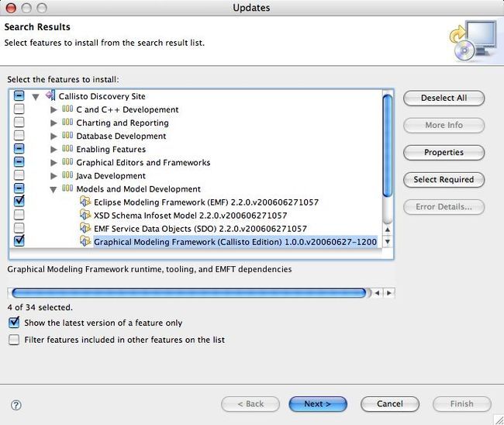Select Eclipse Modeling Framework (EMF) 2.2.0 row

pos(206,202)
